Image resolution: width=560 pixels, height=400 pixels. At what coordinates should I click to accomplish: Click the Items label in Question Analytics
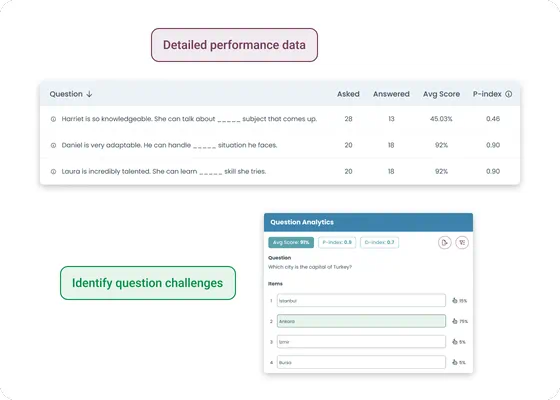(x=275, y=284)
